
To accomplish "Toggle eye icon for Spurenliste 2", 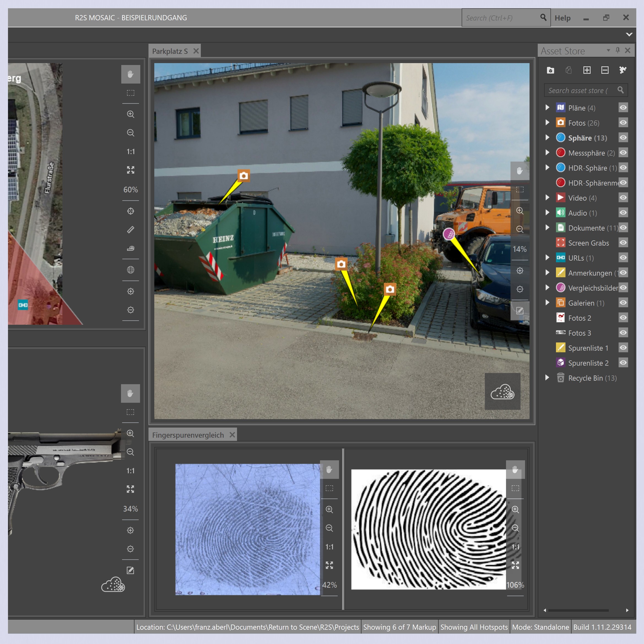I will pyautogui.click(x=623, y=363).
